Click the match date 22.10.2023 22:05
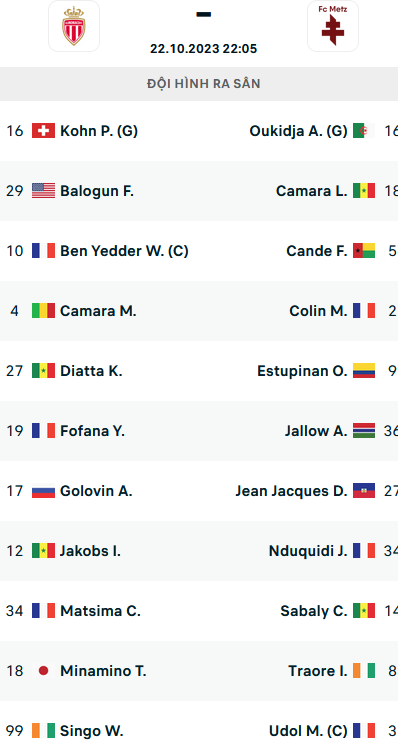The height and width of the screenshot is (747, 398). click(204, 49)
